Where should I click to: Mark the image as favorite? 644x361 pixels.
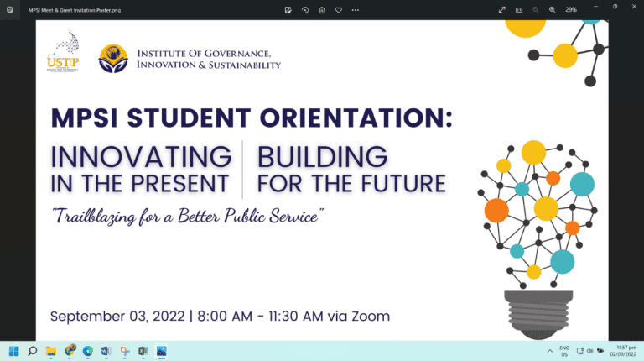click(x=338, y=9)
